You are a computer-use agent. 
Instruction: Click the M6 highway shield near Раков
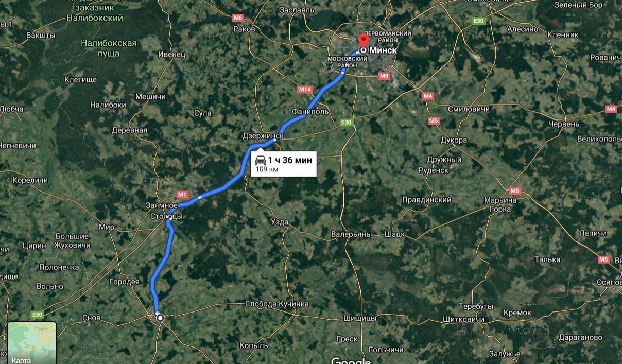(237, 18)
